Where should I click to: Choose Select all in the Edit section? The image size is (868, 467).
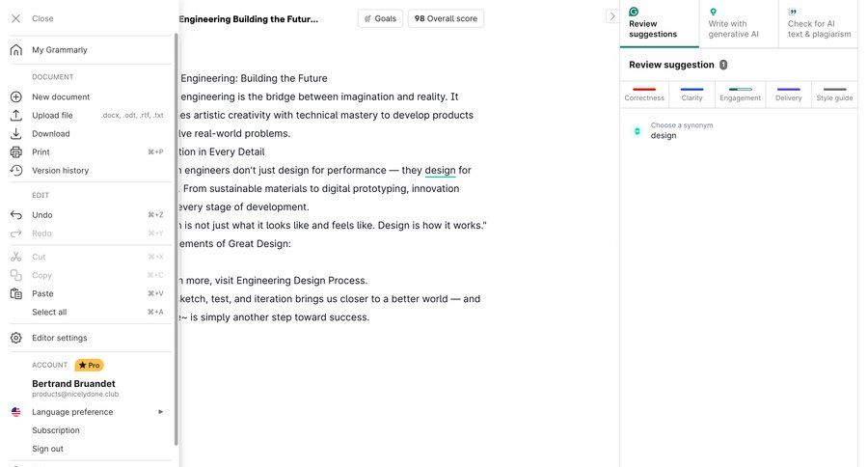[x=49, y=312]
